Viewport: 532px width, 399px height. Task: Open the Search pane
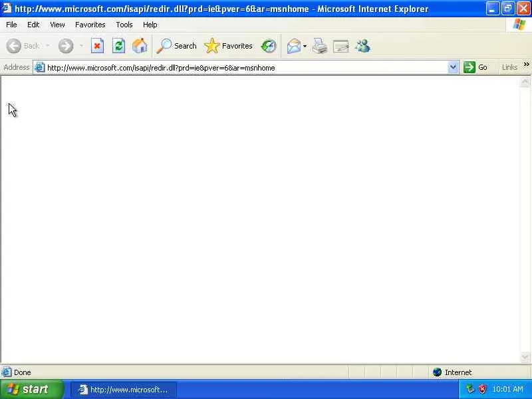coord(176,46)
